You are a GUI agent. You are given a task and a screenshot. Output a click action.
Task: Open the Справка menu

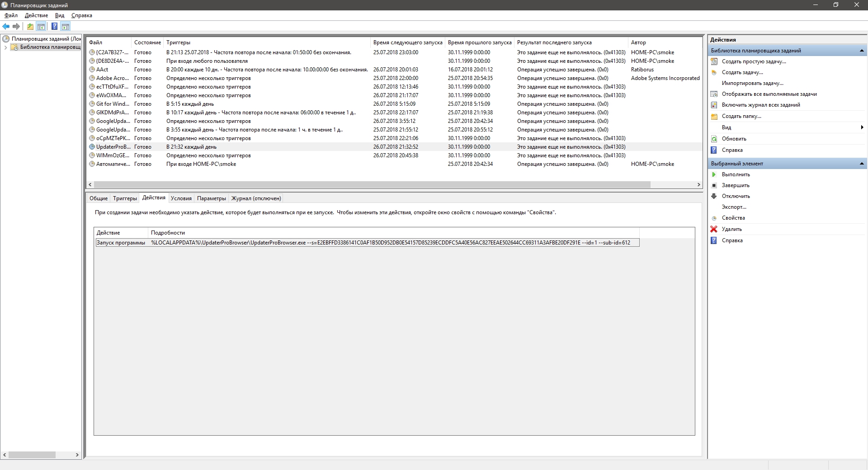[x=82, y=15]
